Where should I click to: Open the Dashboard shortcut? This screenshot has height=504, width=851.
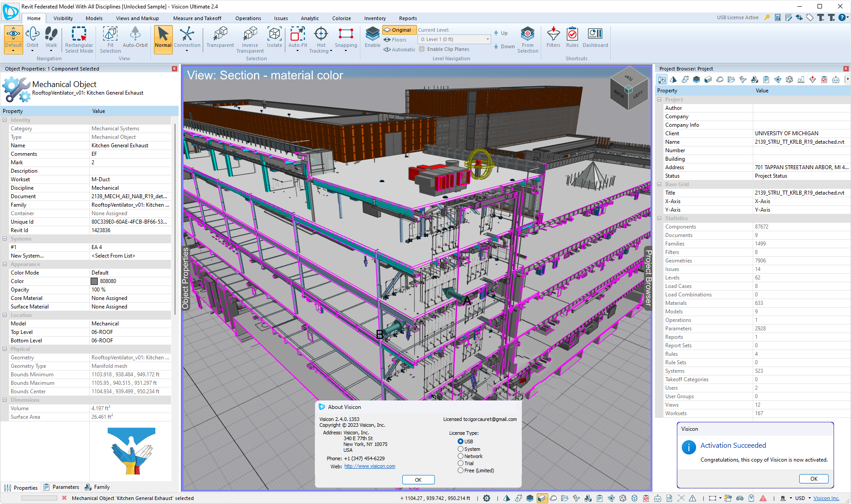(x=595, y=37)
